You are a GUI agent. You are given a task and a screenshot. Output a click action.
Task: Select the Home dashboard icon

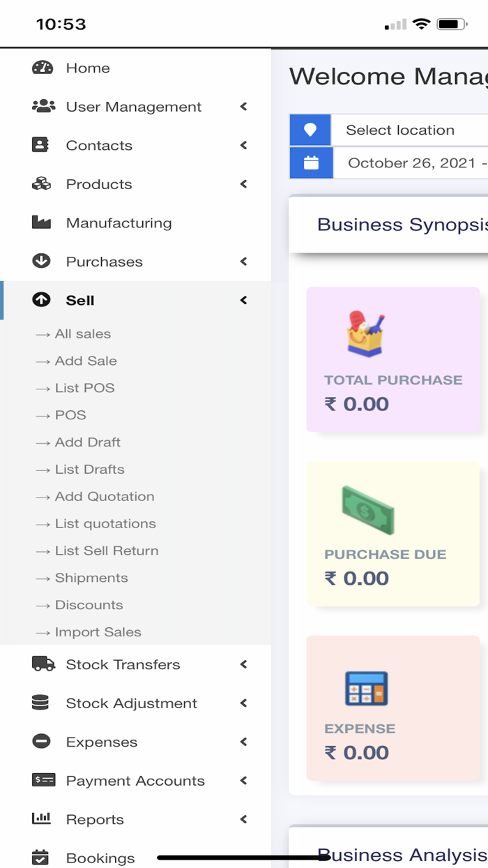coord(42,68)
